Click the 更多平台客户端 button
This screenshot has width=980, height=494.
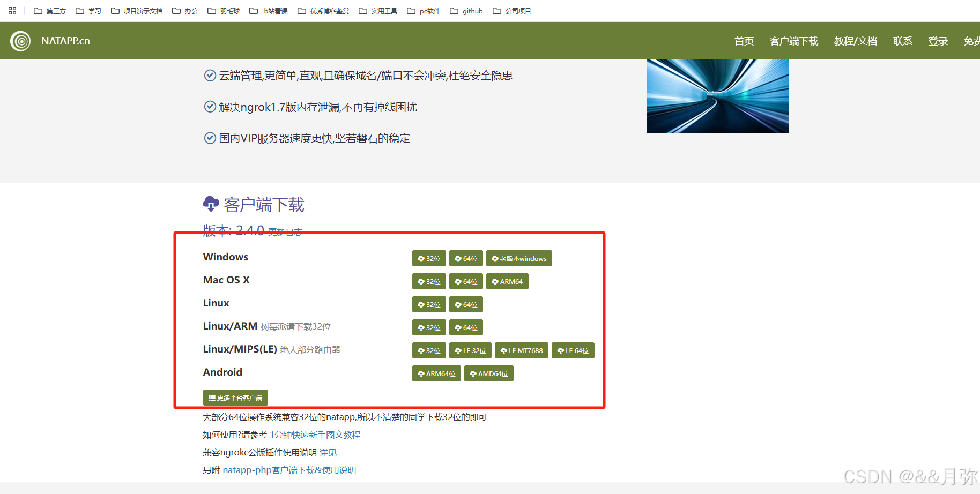(235, 398)
